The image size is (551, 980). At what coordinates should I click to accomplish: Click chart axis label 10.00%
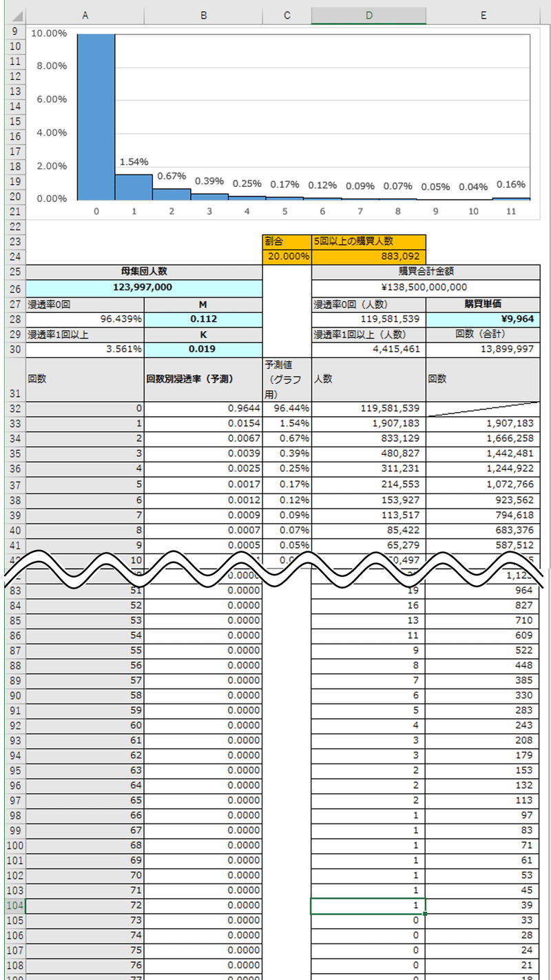(49, 33)
